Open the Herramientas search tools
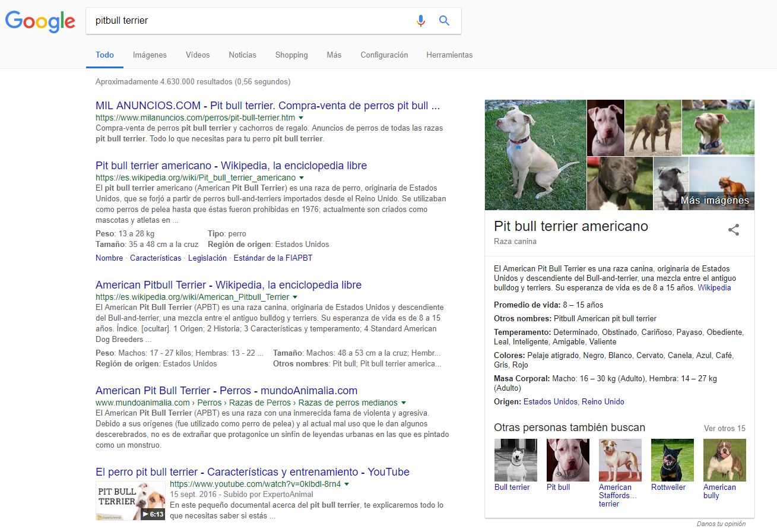Viewport: 777px width, 532px height. point(449,55)
